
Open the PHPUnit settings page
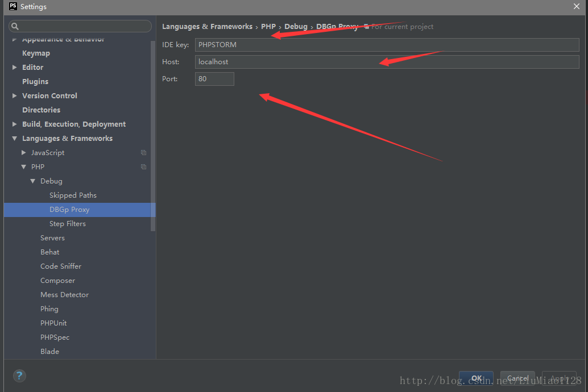pyautogui.click(x=53, y=323)
